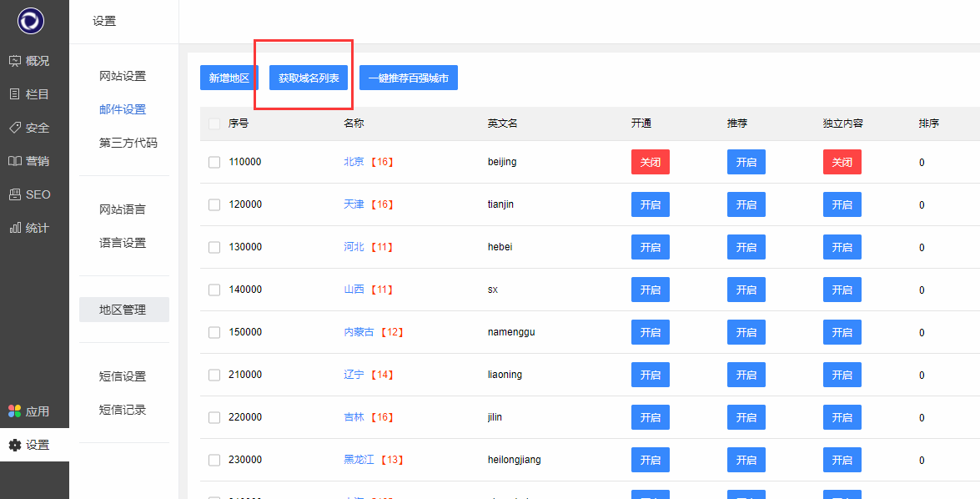Check the box for row 230000 黑龙江
The image size is (980, 499).
tap(214, 460)
